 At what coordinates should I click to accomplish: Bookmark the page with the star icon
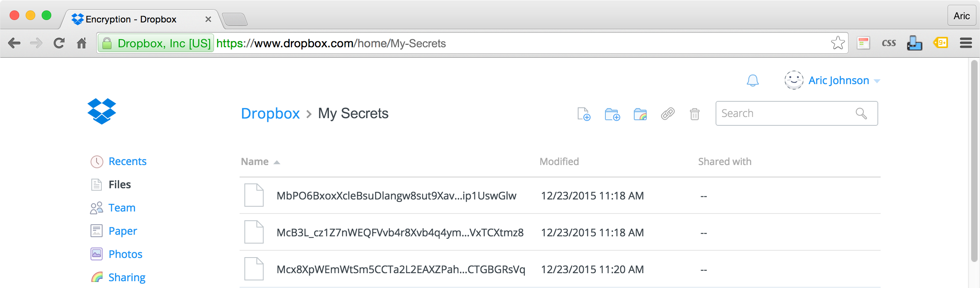pyautogui.click(x=838, y=42)
